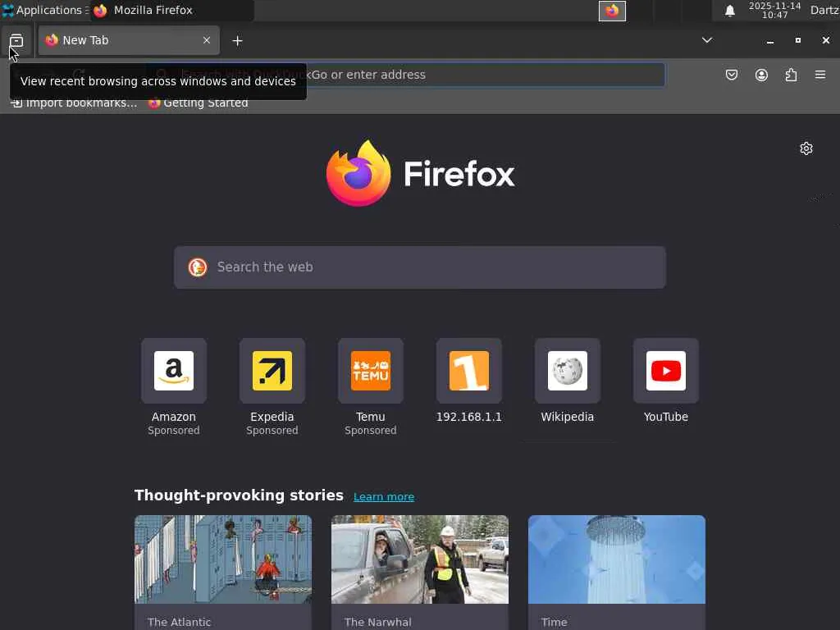
Task: Open the Firefox account icon
Action: [761, 75]
